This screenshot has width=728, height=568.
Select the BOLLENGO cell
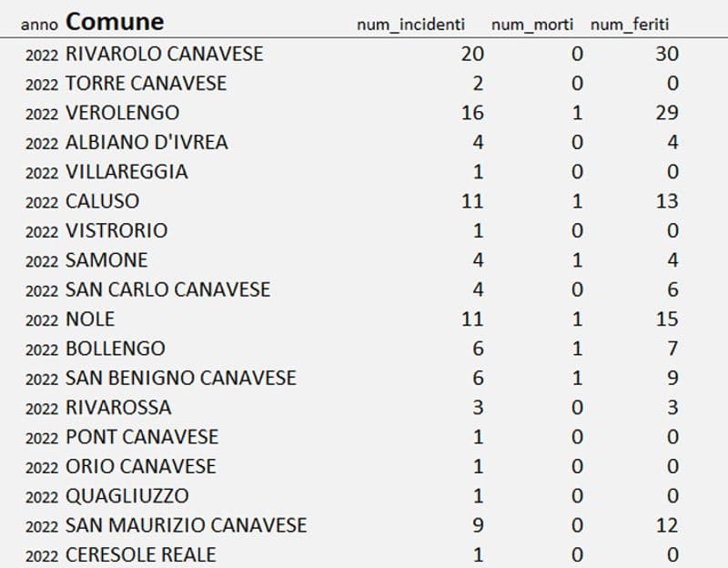pos(115,349)
